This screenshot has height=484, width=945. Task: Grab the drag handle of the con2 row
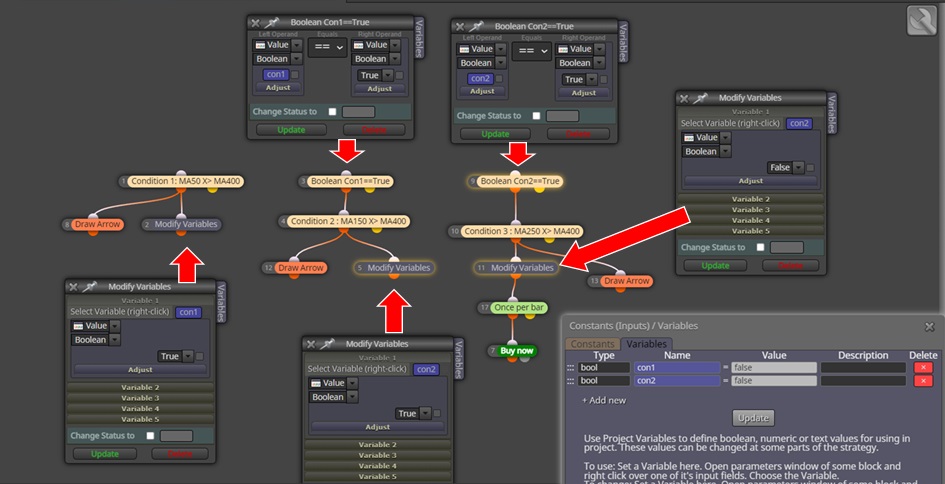(x=570, y=381)
